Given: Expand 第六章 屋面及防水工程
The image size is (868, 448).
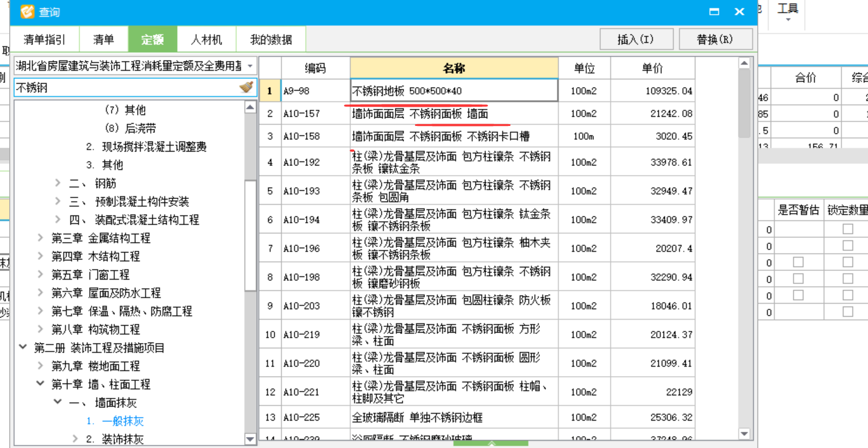Looking at the screenshot, I should (x=40, y=293).
